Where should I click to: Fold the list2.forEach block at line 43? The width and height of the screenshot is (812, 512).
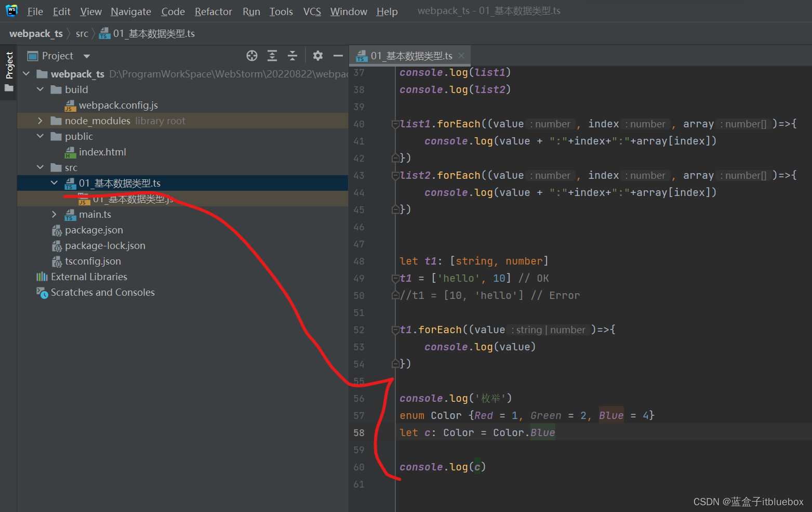click(x=395, y=176)
